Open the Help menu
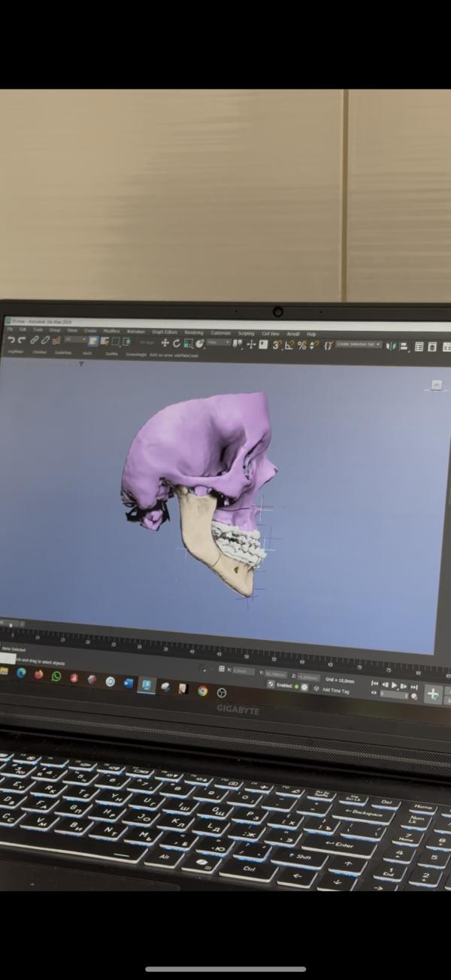The image size is (451, 980). (311, 334)
